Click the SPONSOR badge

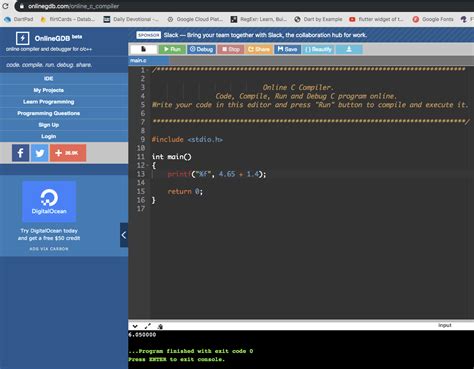(149, 35)
